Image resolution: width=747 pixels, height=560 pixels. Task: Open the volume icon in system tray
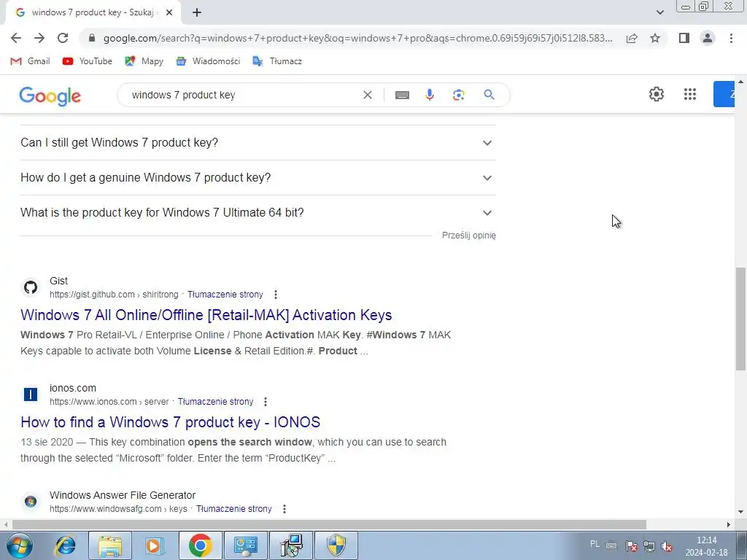pyautogui.click(x=667, y=546)
